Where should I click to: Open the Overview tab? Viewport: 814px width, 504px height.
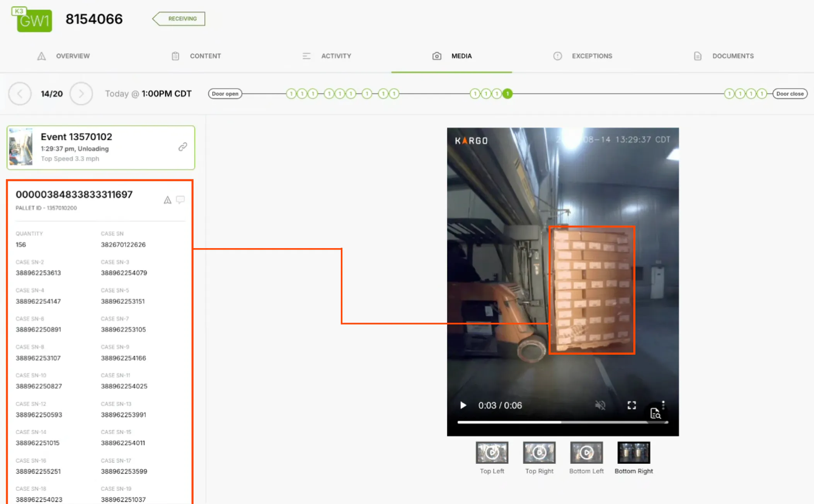[63, 56]
